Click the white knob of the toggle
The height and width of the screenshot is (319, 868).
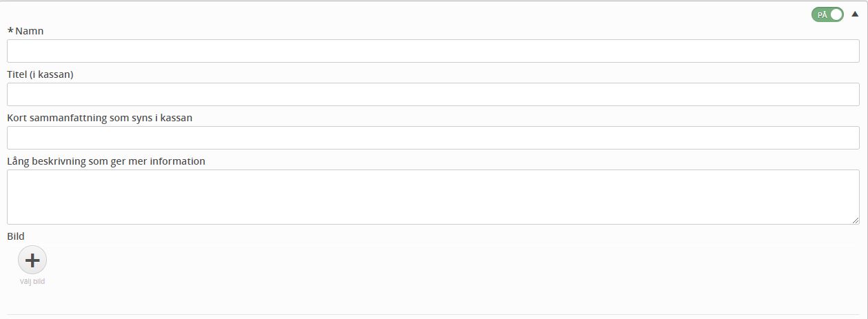coord(836,14)
